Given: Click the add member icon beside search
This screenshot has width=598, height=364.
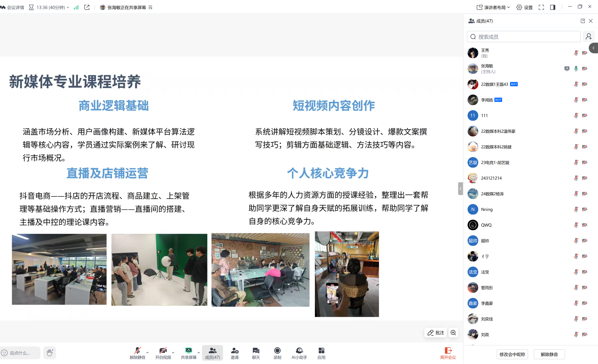Looking at the screenshot, I should tap(589, 37).
